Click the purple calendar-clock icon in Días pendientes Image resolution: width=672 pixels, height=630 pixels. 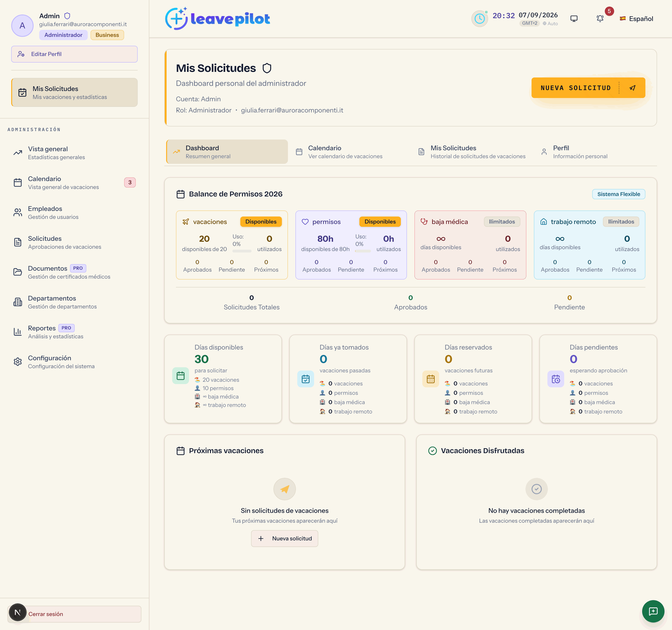pyautogui.click(x=556, y=379)
